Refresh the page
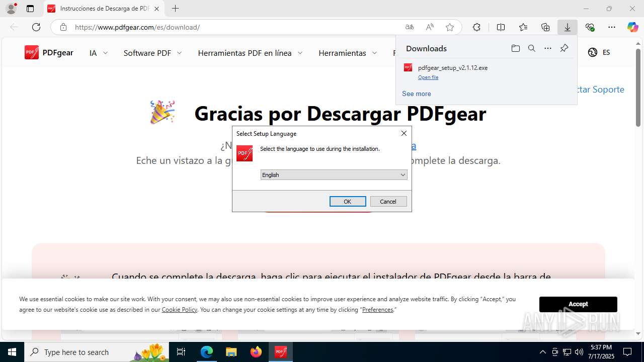 [36, 27]
